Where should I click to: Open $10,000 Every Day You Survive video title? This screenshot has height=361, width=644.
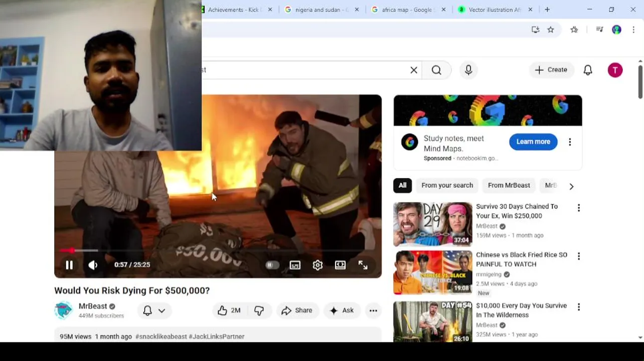(x=522, y=310)
